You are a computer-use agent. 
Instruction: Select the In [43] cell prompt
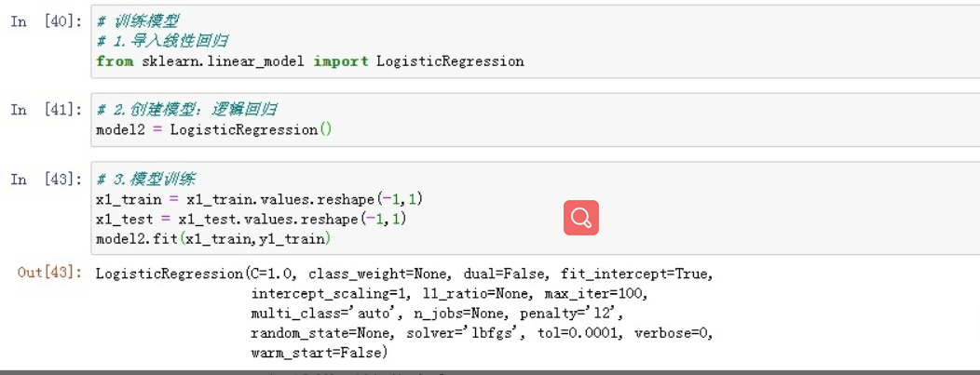coord(47,180)
